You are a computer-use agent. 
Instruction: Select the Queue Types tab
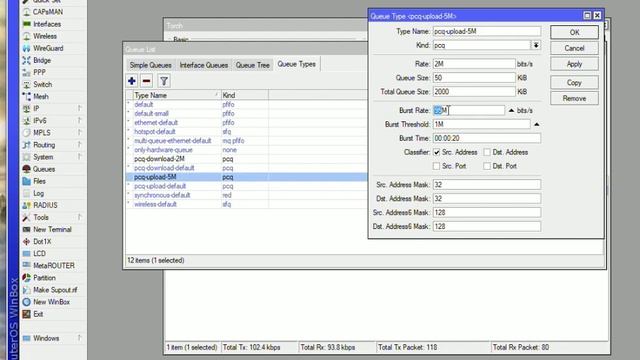pyautogui.click(x=296, y=64)
